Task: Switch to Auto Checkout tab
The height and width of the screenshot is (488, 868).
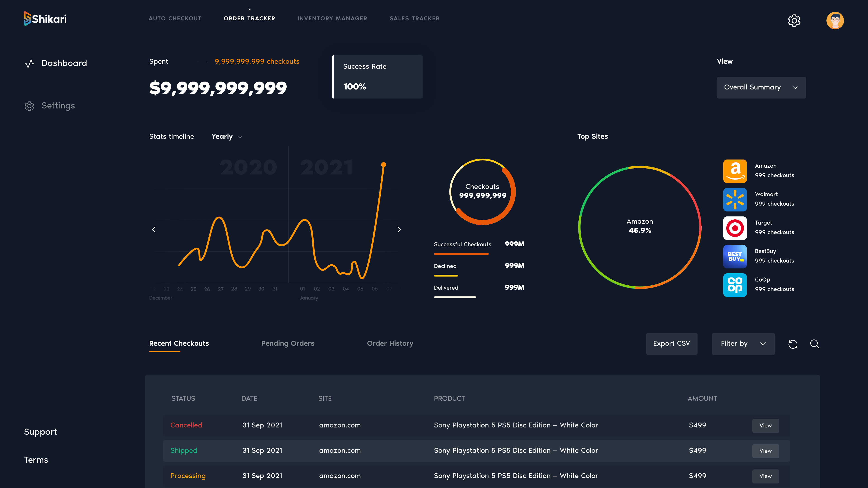Action: pyautogui.click(x=175, y=19)
